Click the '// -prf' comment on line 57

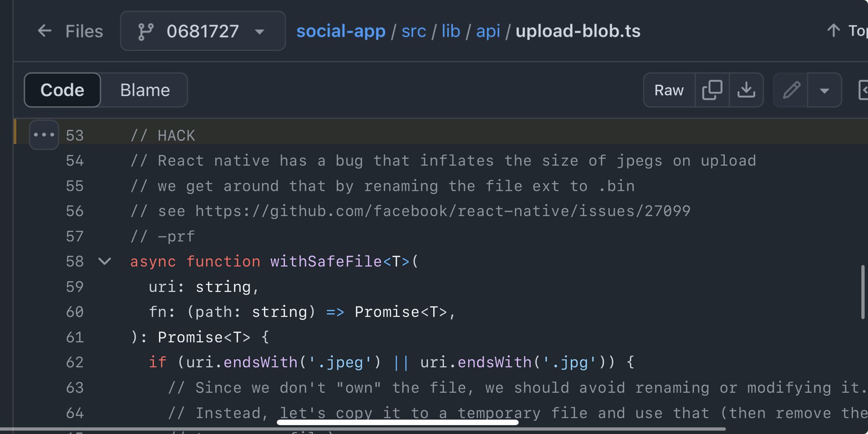coord(163,236)
